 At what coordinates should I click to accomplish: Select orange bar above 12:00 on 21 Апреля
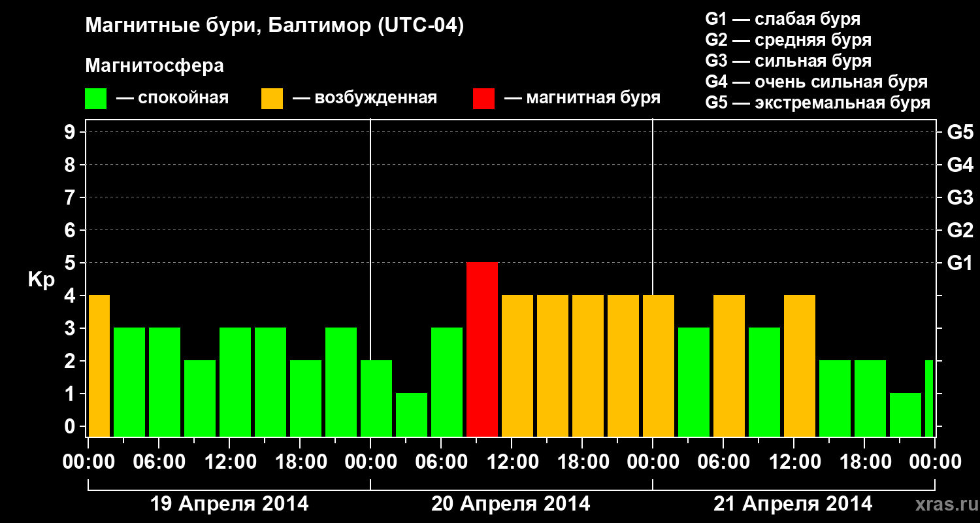(800, 366)
